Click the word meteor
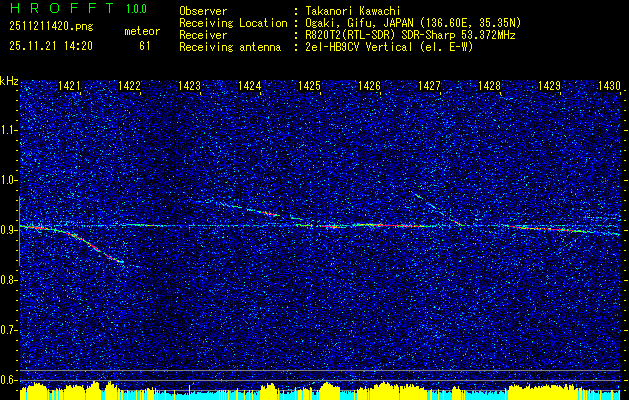The height and width of the screenshot is (400, 629). coord(142,31)
